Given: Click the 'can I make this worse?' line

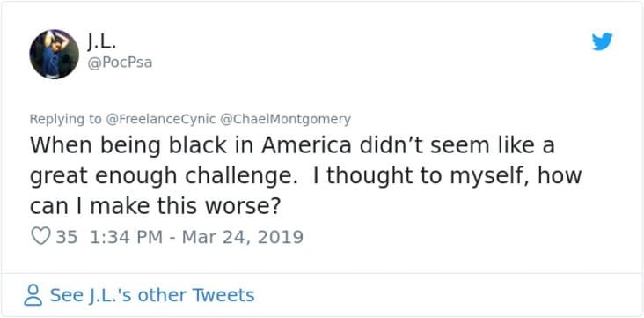Looking at the screenshot, I should pos(155,206).
